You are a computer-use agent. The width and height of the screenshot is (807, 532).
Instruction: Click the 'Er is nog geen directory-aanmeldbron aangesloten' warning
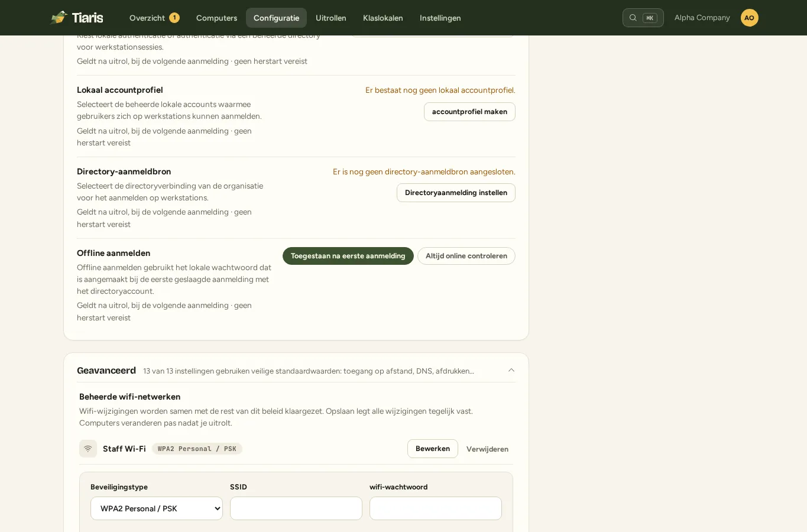(424, 172)
